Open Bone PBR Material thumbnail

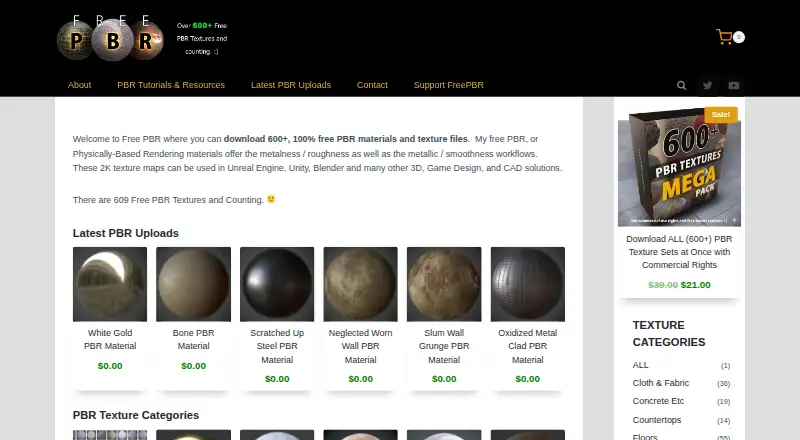tap(193, 284)
